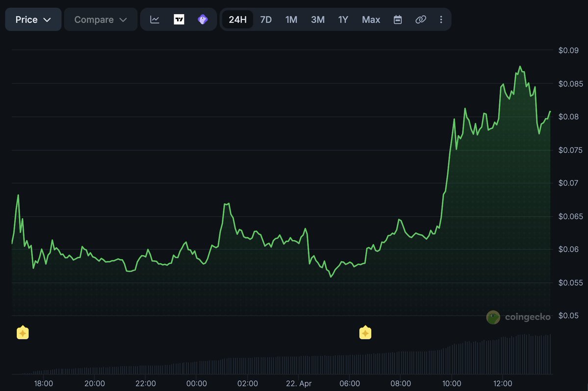Image resolution: width=588 pixels, height=391 pixels.
Task: Click the $0.09 price axis label
Action: coord(568,50)
